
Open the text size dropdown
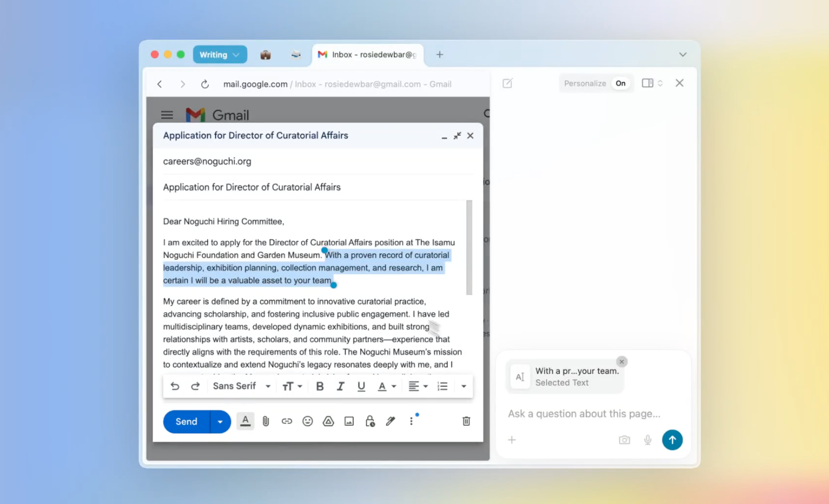pos(292,386)
